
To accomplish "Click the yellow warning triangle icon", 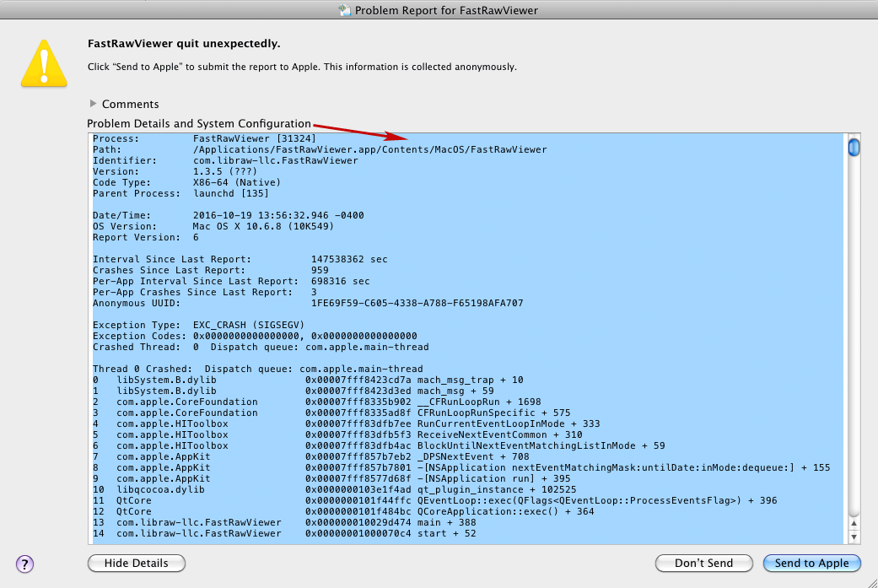I will coord(44,63).
